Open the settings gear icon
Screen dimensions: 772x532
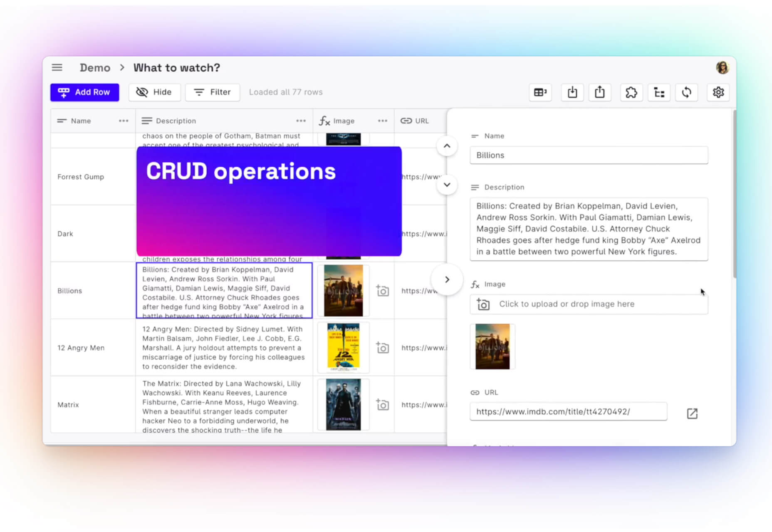coord(718,92)
